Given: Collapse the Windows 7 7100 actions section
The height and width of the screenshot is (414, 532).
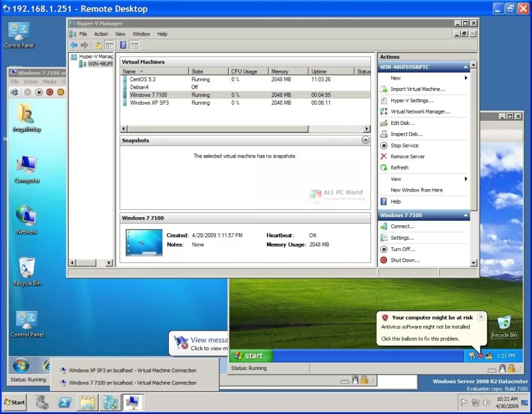Looking at the screenshot, I should (x=465, y=215).
